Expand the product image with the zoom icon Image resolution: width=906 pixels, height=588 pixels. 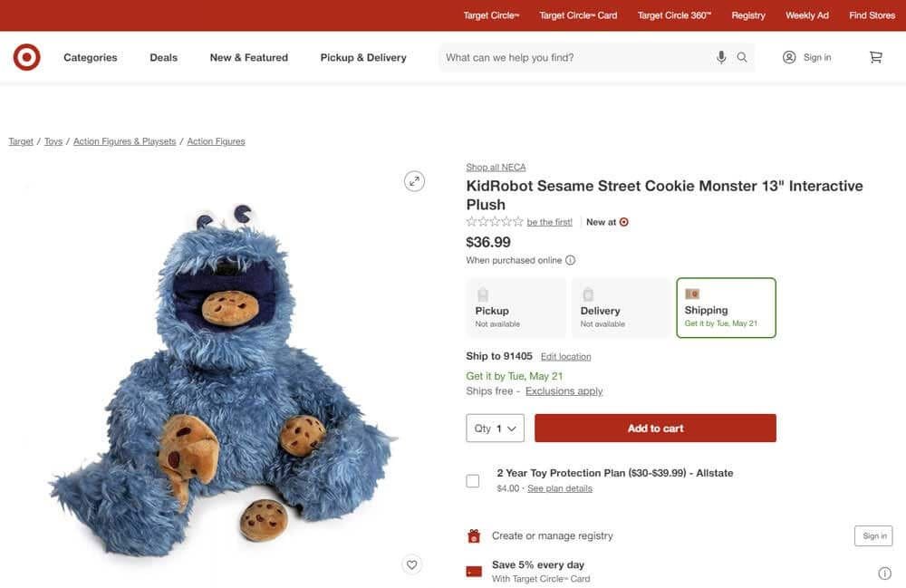413,180
